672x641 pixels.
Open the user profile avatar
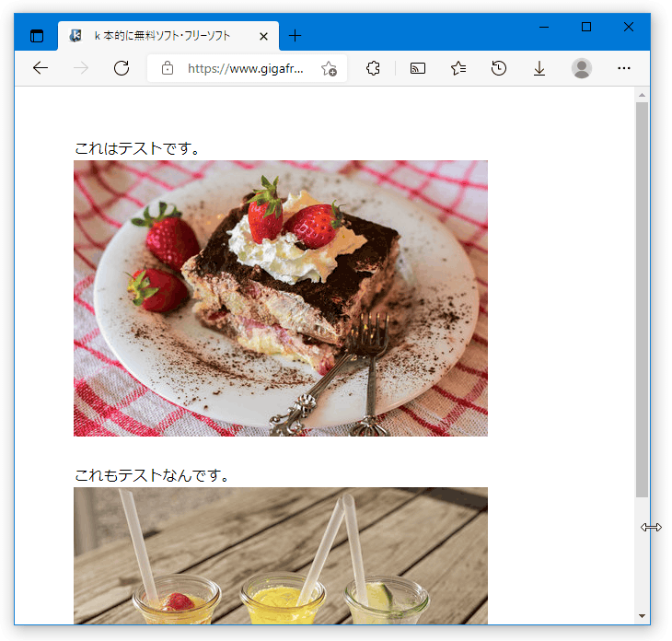click(582, 68)
